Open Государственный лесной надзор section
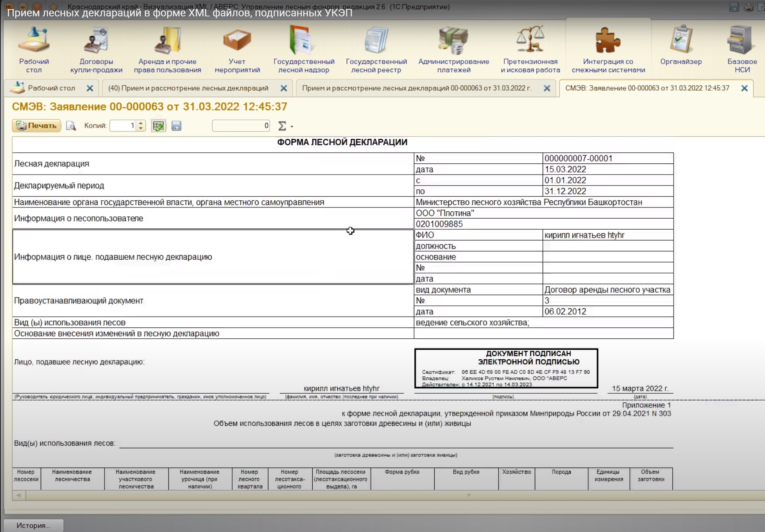The width and height of the screenshot is (765, 532). tap(304, 49)
